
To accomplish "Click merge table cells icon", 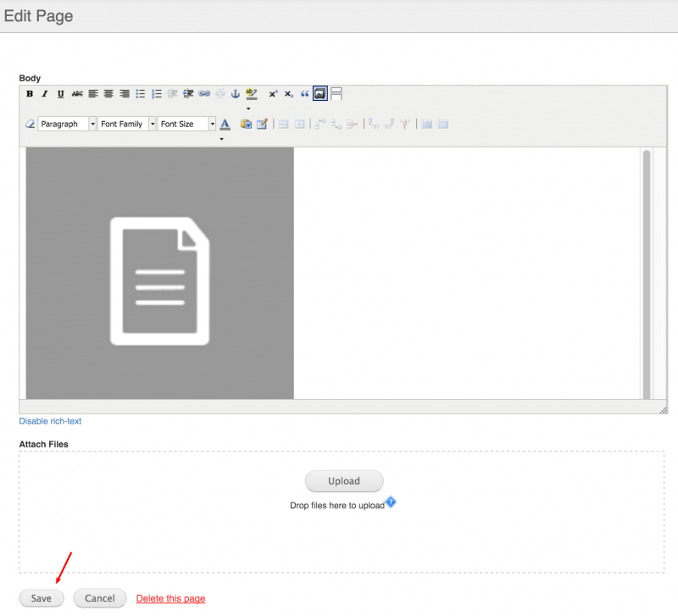I will [442, 125].
